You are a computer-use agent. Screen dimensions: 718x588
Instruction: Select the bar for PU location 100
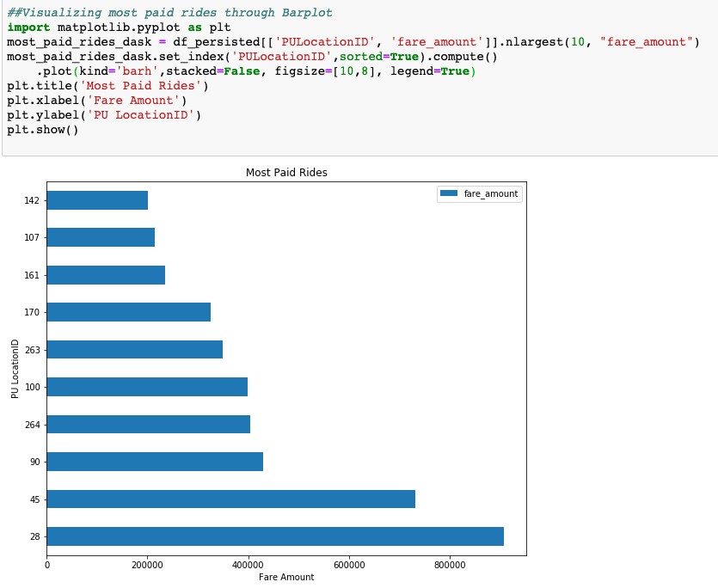point(147,387)
